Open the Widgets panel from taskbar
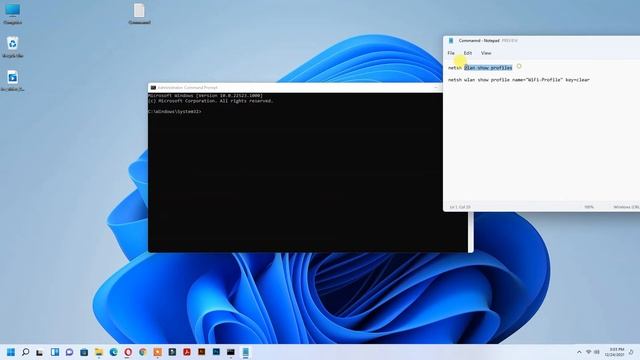 (55, 352)
